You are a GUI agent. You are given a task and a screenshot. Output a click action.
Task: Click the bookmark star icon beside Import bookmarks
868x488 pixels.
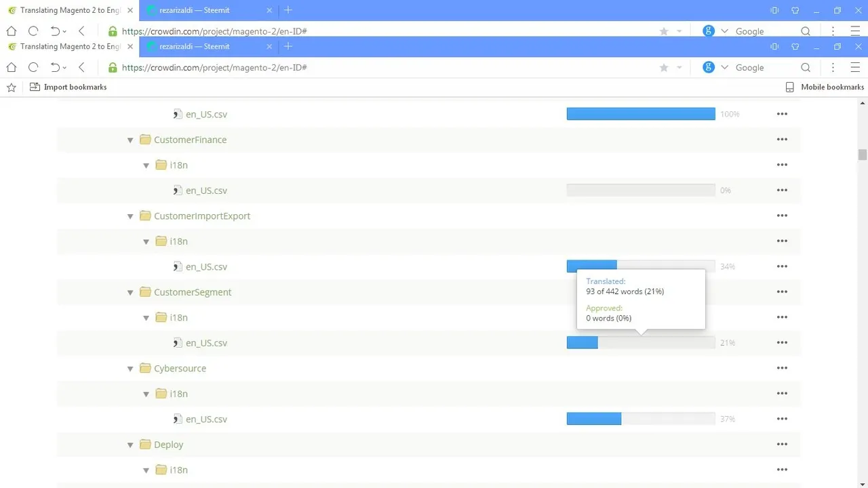coord(11,87)
